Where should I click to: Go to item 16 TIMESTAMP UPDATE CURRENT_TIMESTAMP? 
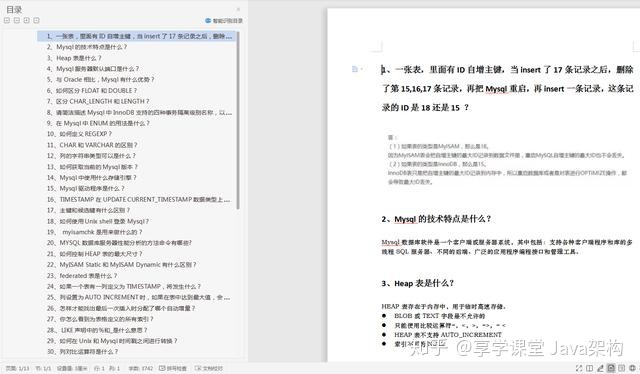click(x=138, y=199)
